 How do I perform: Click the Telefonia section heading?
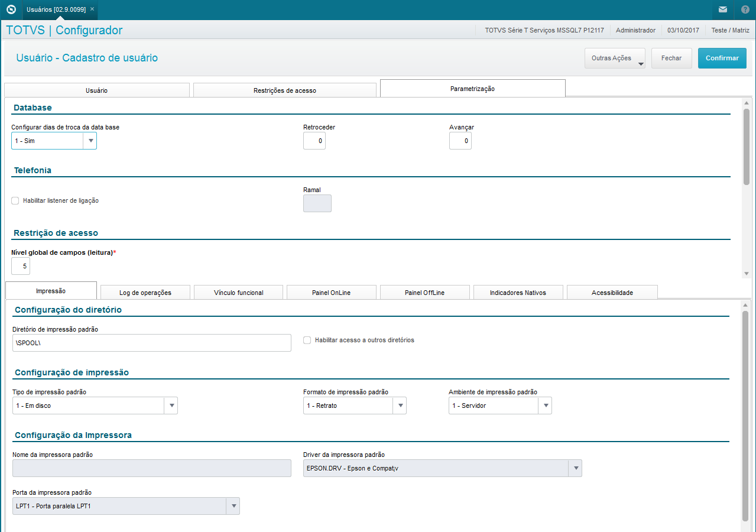33,170
